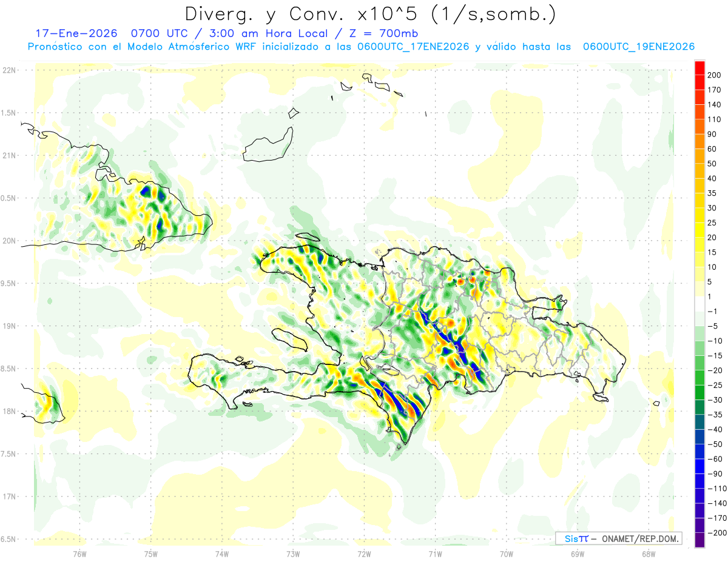Click the '7.5N' latitude label

coord(9,453)
